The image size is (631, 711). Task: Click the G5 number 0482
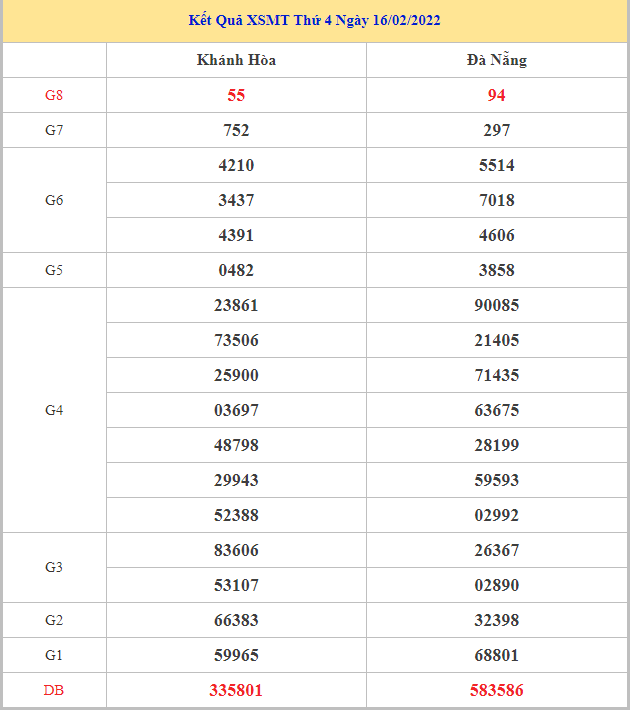(236, 270)
